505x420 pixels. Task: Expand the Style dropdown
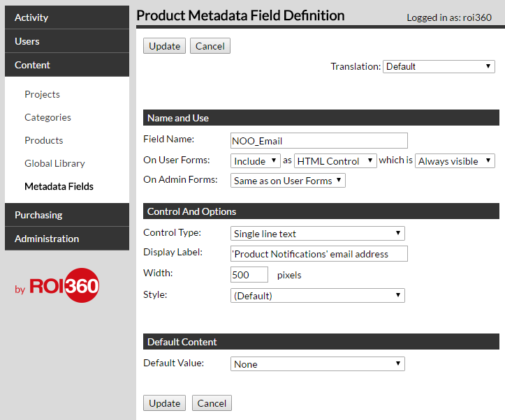click(x=317, y=296)
